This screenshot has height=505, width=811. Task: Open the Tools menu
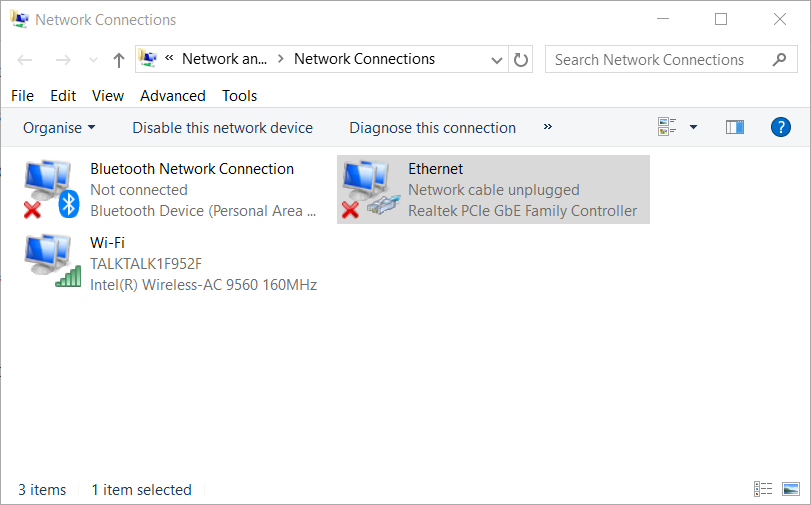tap(239, 96)
